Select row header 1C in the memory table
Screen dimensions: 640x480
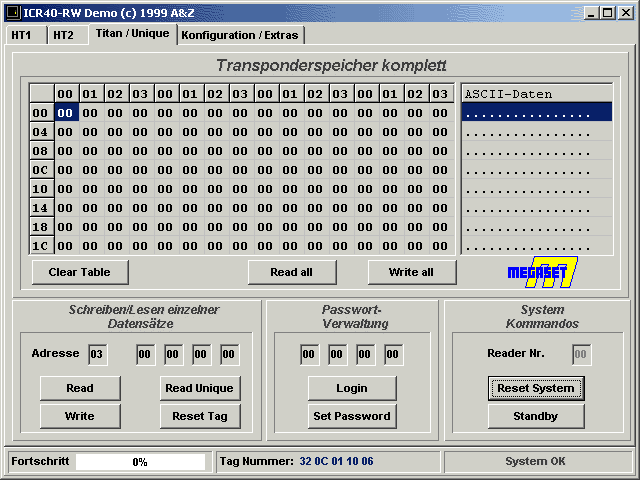point(42,246)
